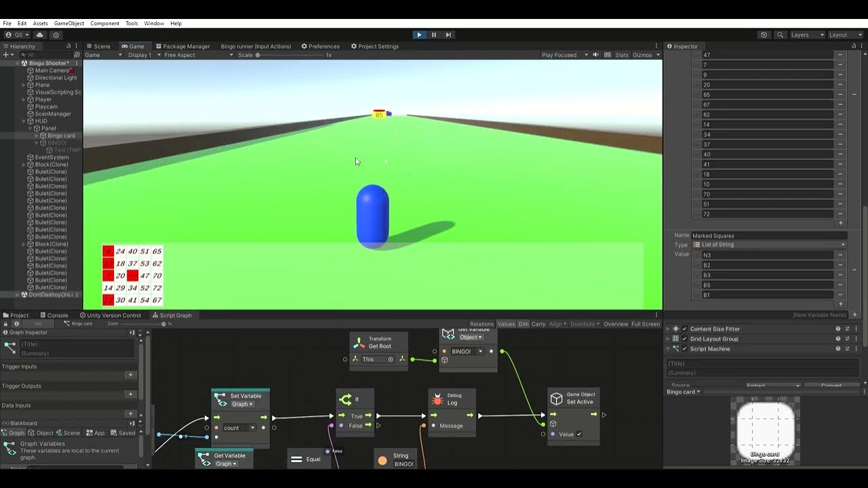This screenshot has width=868, height=488.
Task: Click the Bingo card preview thumbnail
Action: click(x=765, y=431)
